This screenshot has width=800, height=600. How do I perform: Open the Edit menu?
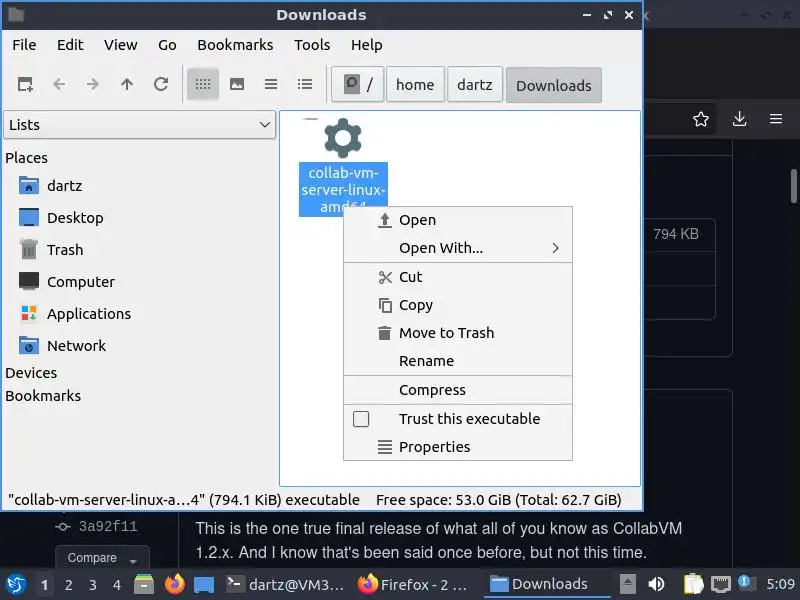tap(70, 45)
